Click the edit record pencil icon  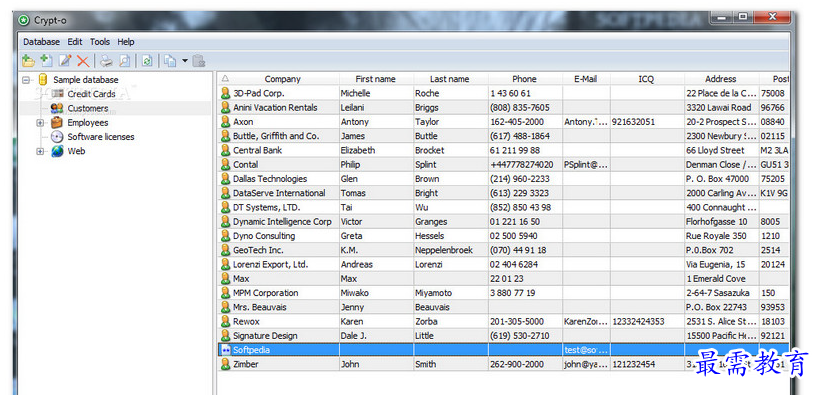(65, 61)
